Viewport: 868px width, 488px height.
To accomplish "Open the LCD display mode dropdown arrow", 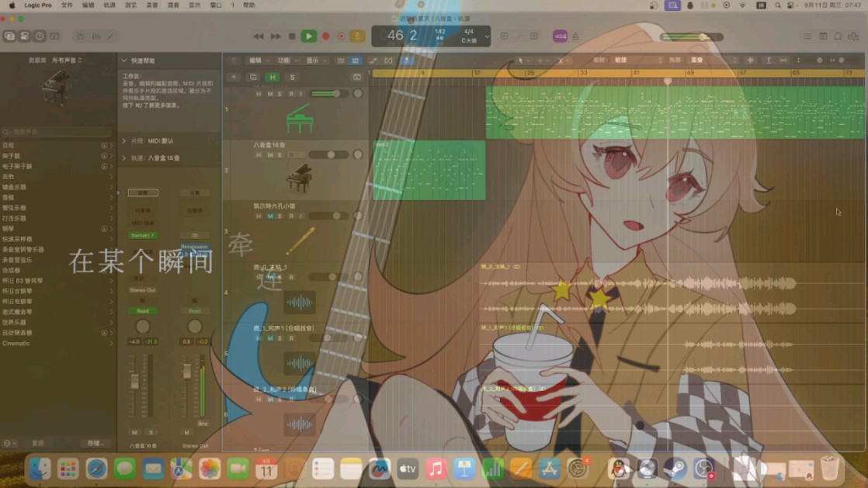I will coord(487,37).
